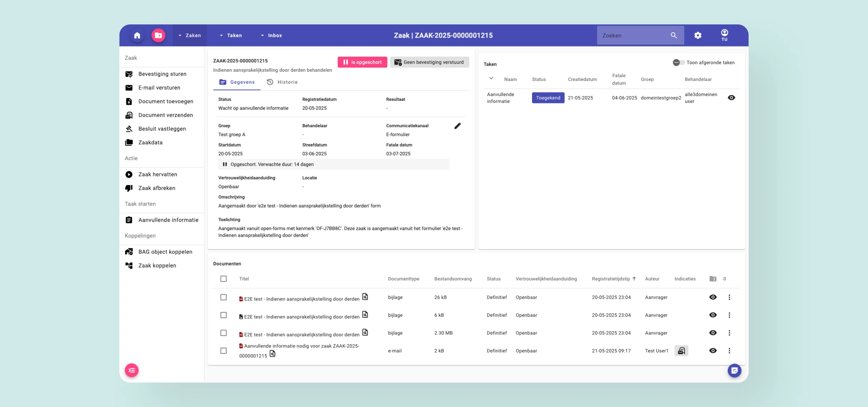Open the Zaken dropdown menu
This screenshot has width=868, height=407.
tap(190, 35)
